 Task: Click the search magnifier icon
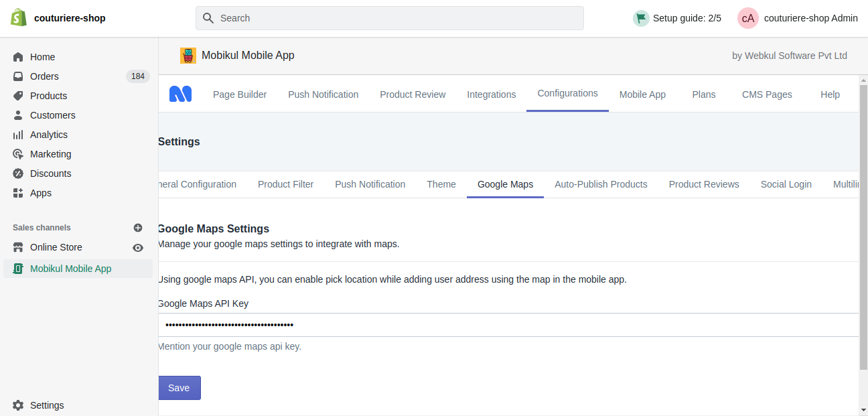[208, 18]
